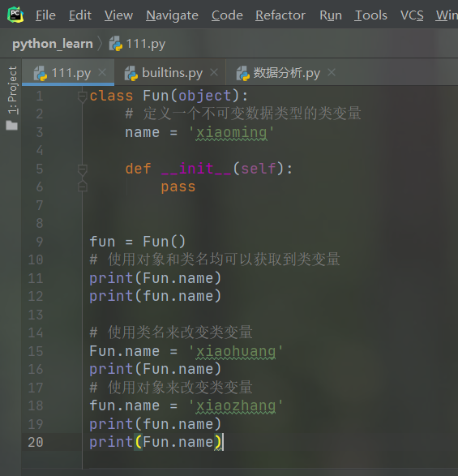Close the 111.py tab
458x476 pixels.
(x=102, y=72)
